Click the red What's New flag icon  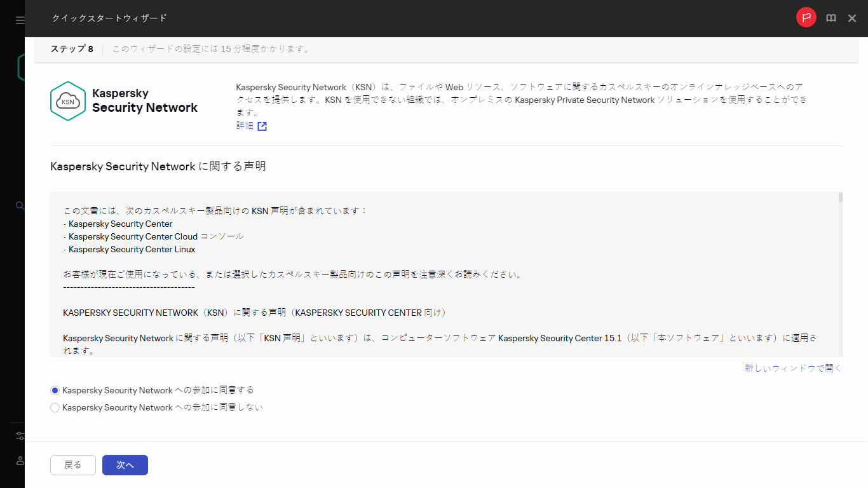[x=806, y=17]
